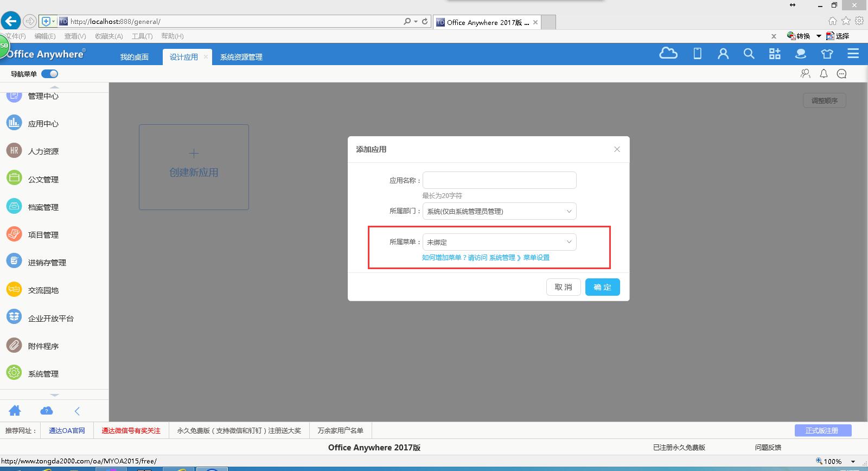Switch to 我的桌面 tab
The width and height of the screenshot is (868, 471).
pyautogui.click(x=135, y=57)
